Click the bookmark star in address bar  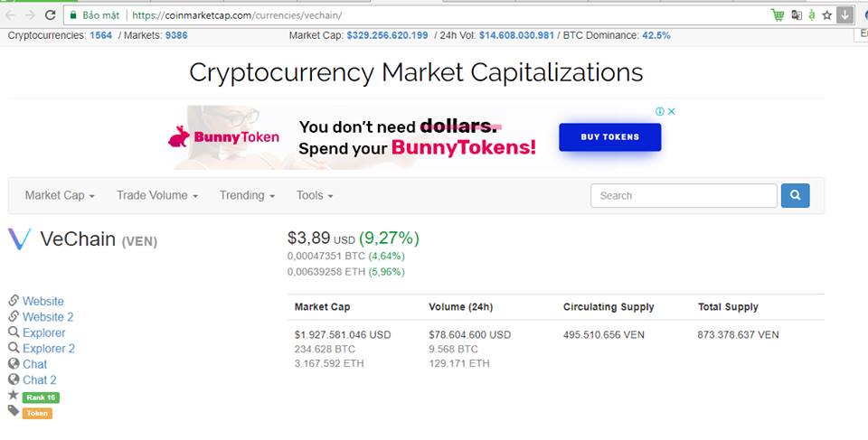click(826, 15)
